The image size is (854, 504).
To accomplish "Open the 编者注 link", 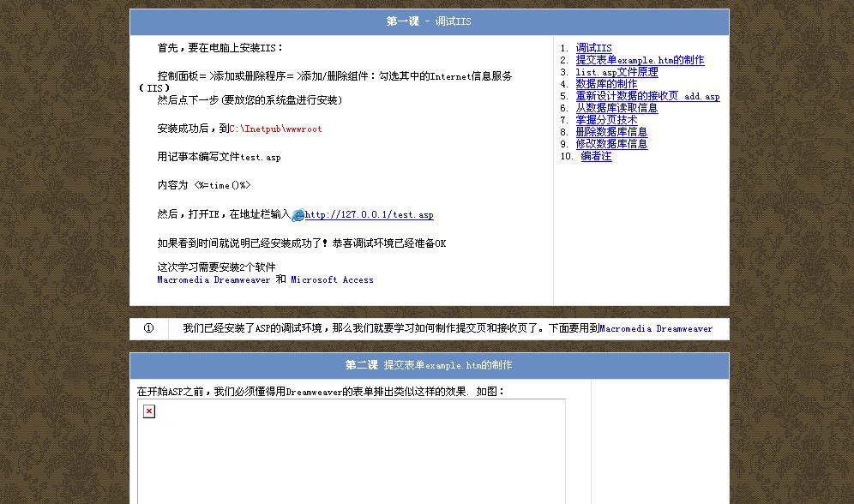I will pyautogui.click(x=597, y=156).
